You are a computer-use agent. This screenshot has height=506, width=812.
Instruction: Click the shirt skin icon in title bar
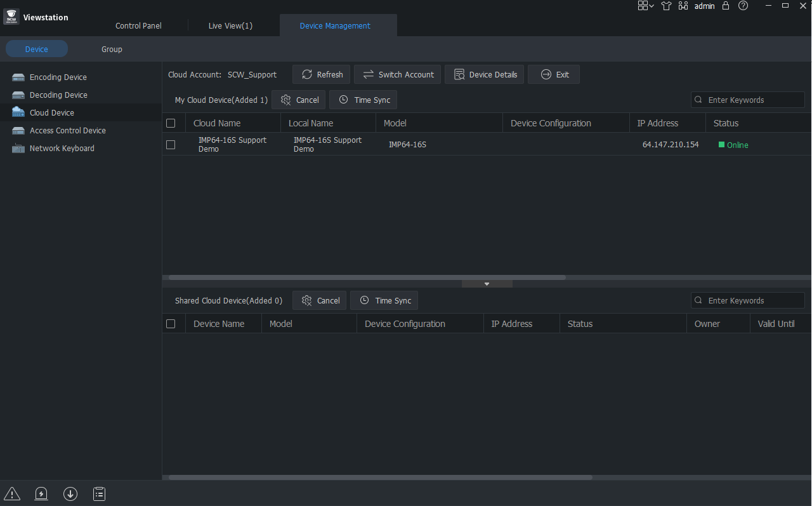666,6
